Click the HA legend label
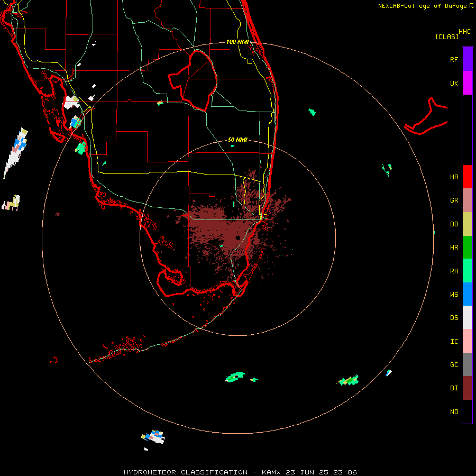Viewport: 476px width, 476px height. point(454,177)
